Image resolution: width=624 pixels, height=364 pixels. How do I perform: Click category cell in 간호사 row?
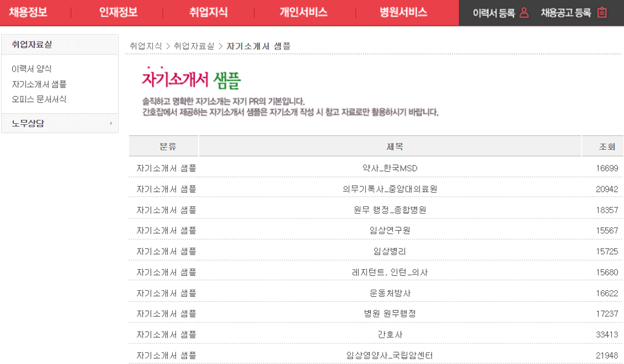pyautogui.click(x=167, y=335)
